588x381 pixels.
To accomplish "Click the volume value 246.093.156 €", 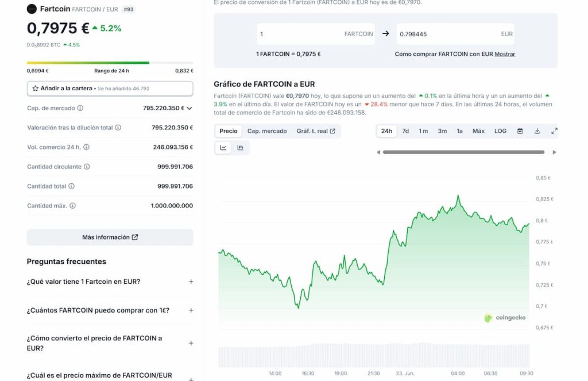I will tap(173, 147).
